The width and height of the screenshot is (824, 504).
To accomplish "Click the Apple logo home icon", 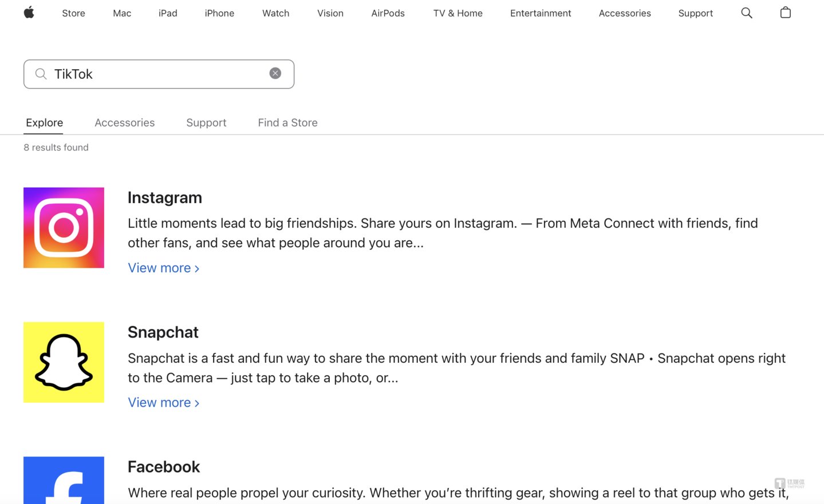I will [29, 13].
